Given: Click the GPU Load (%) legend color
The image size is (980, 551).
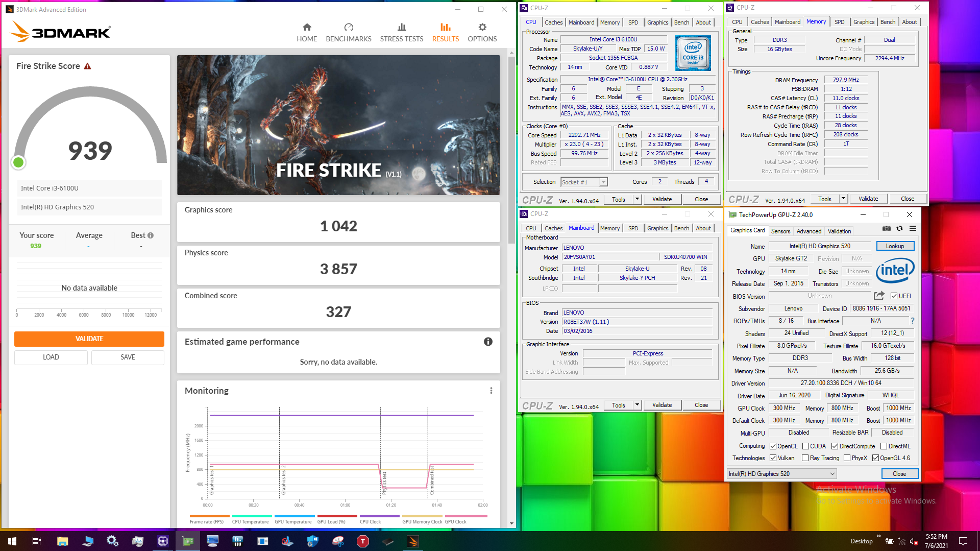Looking at the screenshot, I should [x=337, y=516].
